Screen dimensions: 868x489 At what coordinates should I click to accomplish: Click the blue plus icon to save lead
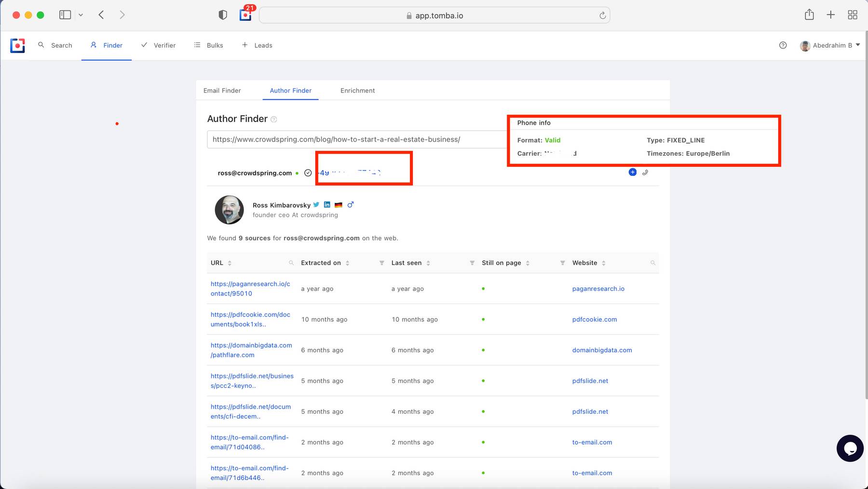coord(633,172)
